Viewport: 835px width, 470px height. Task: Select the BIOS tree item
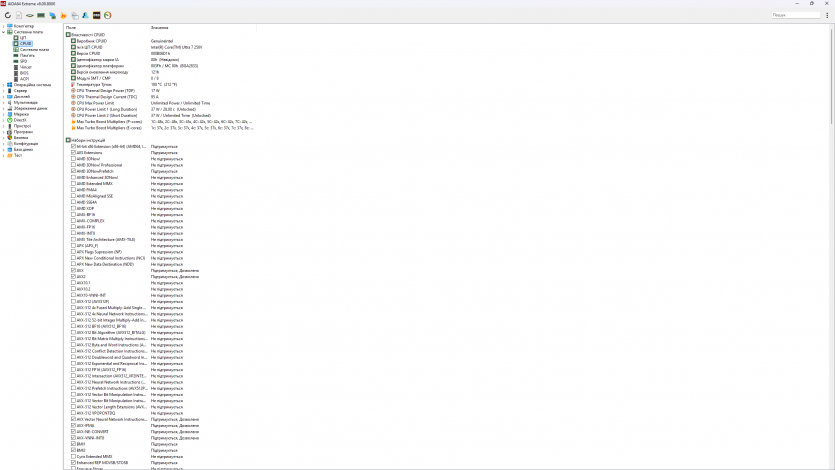[24, 73]
